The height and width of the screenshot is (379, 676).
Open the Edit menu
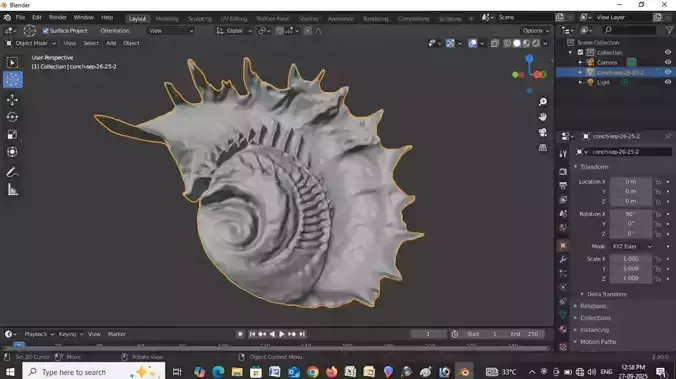(x=37, y=17)
